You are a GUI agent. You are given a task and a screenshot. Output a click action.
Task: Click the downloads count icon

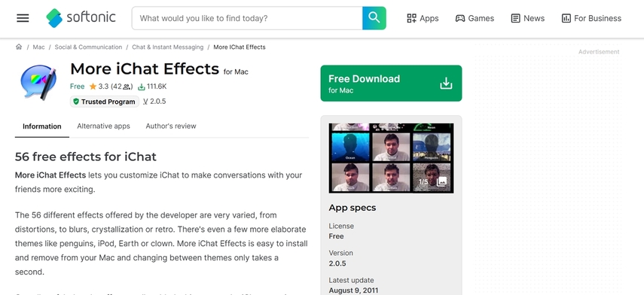tap(142, 87)
